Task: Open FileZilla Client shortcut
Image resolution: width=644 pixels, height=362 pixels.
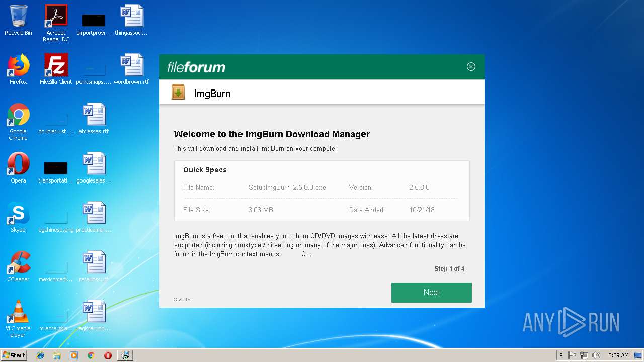Action: point(56,69)
